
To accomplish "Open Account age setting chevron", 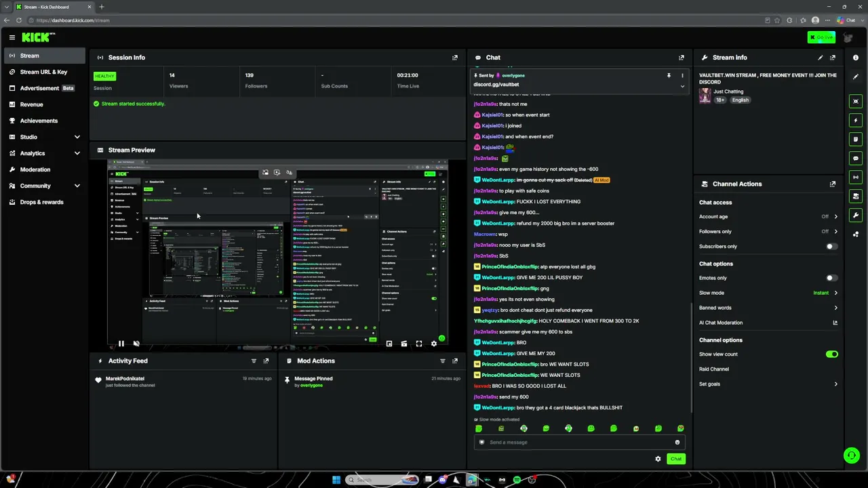I will 835,217.
